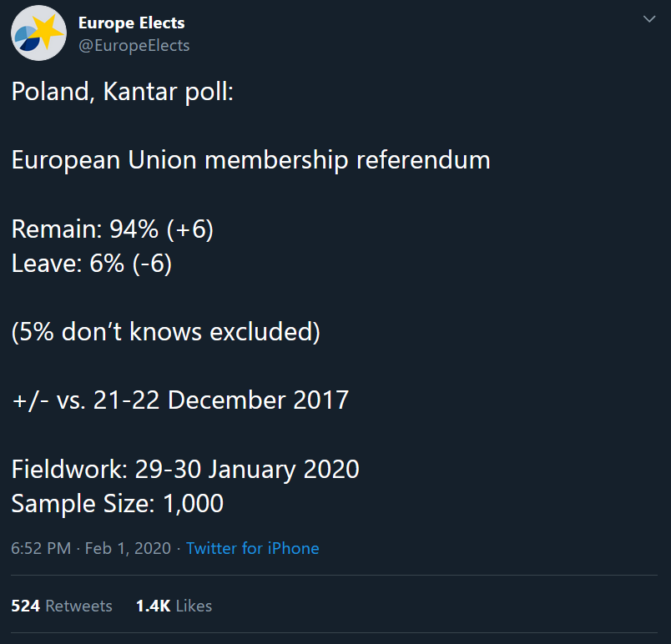Visit the @EuropeElects handle
671x644 pixels.
pyautogui.click(x=134, y=45)
